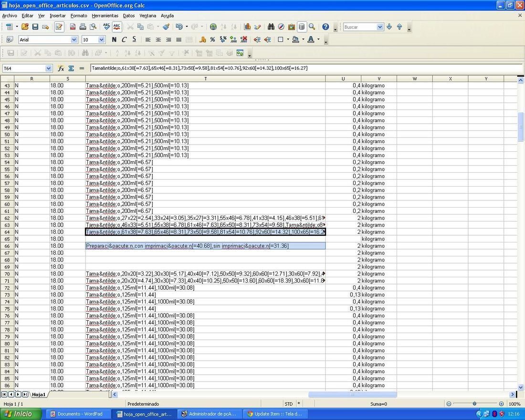Image resolution: width=525 pixels, height=420 pixels.
Task: Open a file with the Open icon
Action: point(25,27)
